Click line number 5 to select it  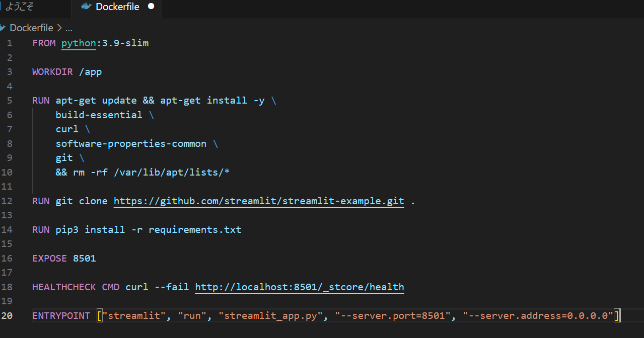click(x=9, y=100)
